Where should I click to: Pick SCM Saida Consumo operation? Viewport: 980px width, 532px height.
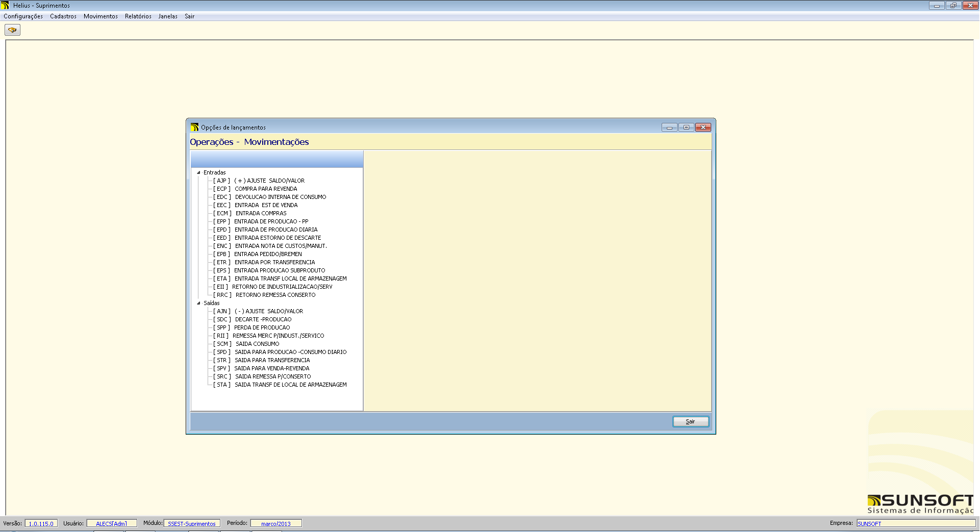coord(257,344)
